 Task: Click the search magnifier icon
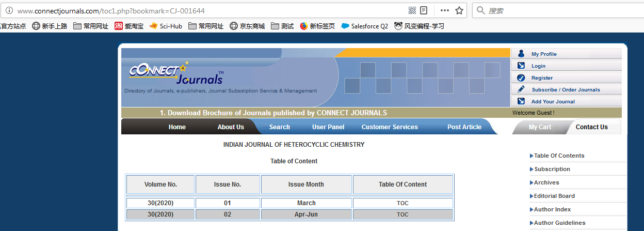pos(480,10)
